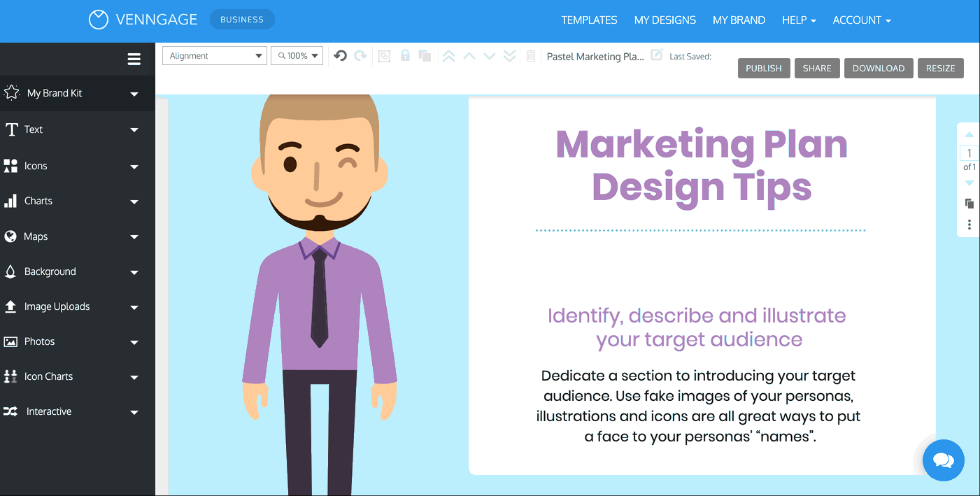Toggle the hamburger sidebar menu
This screenshot has width=980, height=496.
coord(134,59)
